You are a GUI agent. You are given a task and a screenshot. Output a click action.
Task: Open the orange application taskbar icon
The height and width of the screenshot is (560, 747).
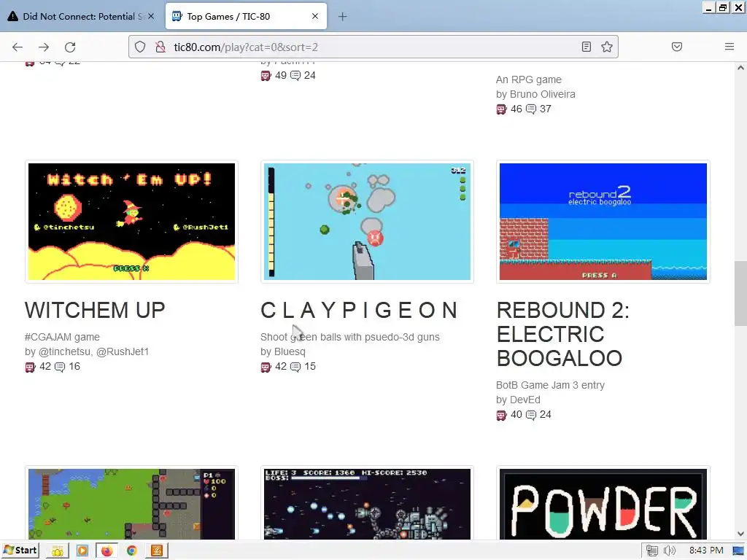point(156,551)
